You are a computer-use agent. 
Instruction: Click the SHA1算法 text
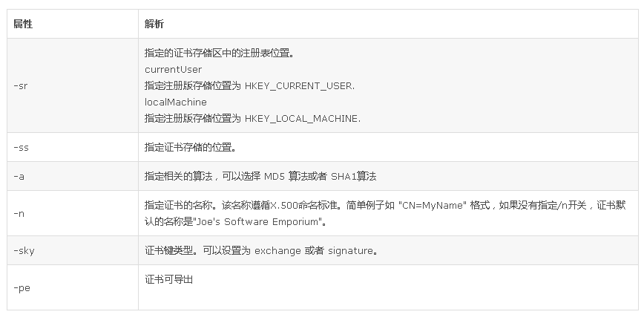click(x=353, y=177)
